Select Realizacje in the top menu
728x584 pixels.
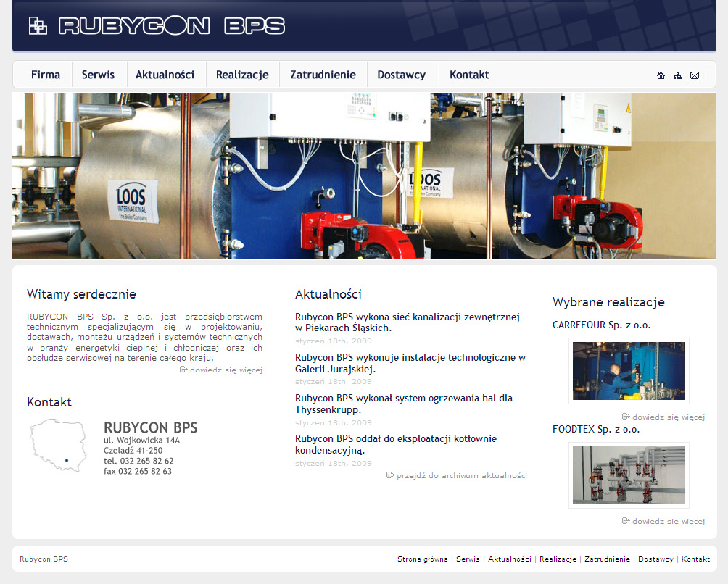pos(242,75)
